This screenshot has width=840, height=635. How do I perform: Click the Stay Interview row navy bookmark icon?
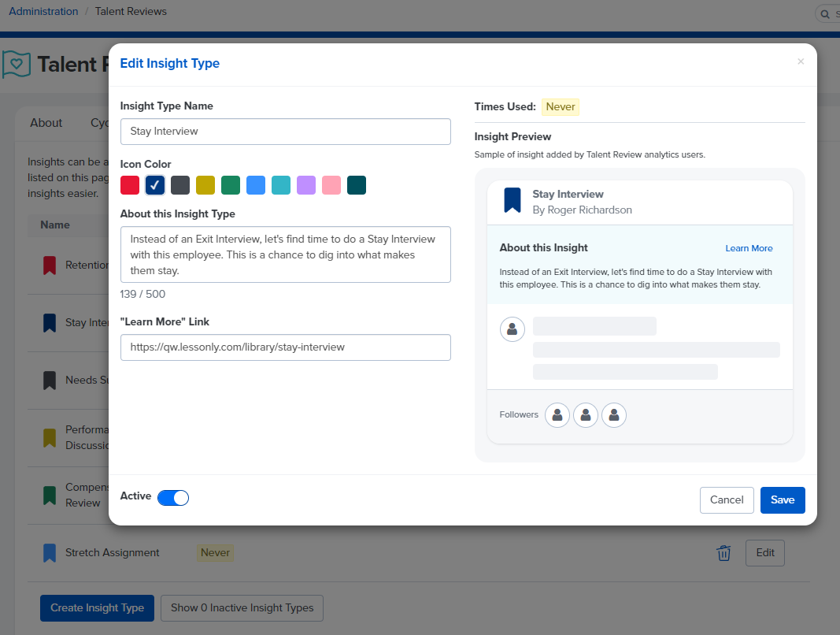[50, 323]
